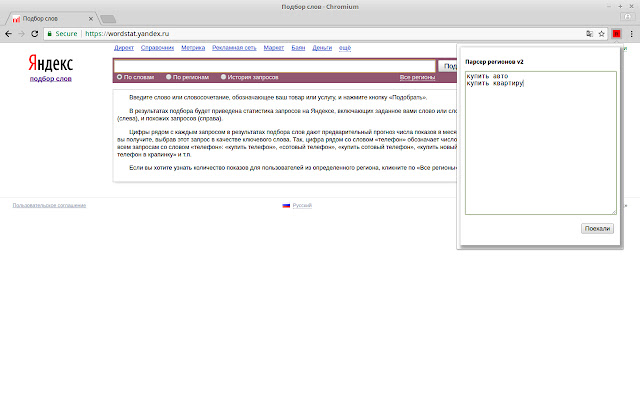Click the browser forward arrow
The width and height of the screenshot is (640, 400).
(22, 34)
